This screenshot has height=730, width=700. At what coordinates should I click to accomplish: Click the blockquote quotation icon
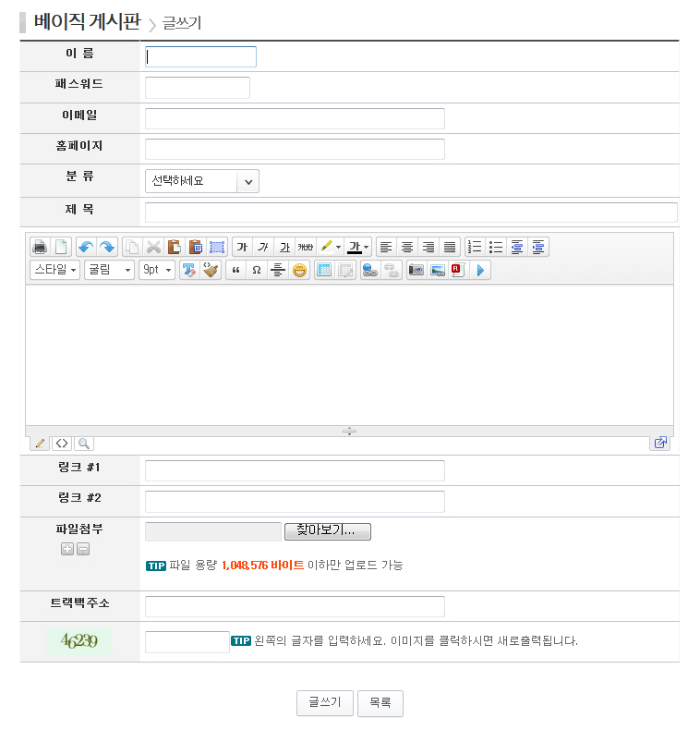[235, 270]
